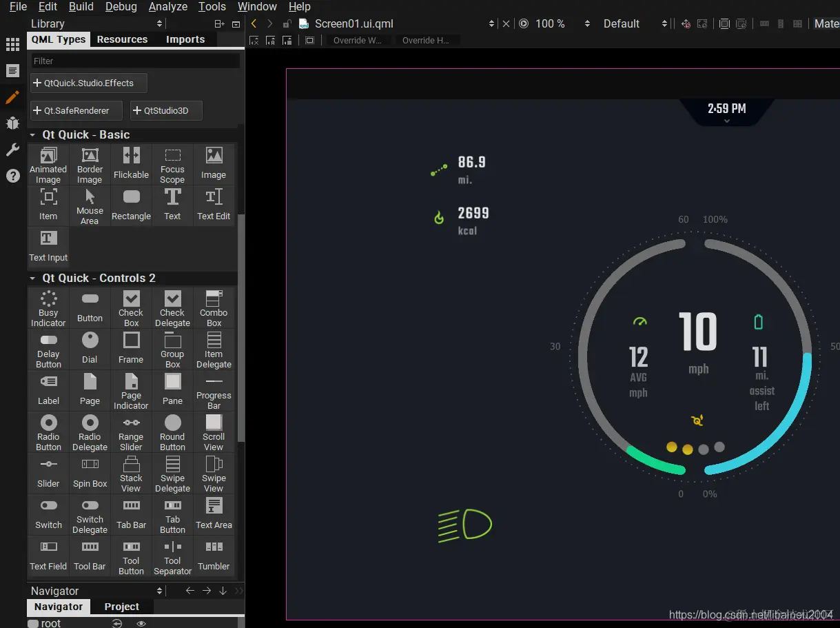The height and width of the screenshot is (628, 840).
Task: Switch to the Project tab
Action: [x=122, y=607]
